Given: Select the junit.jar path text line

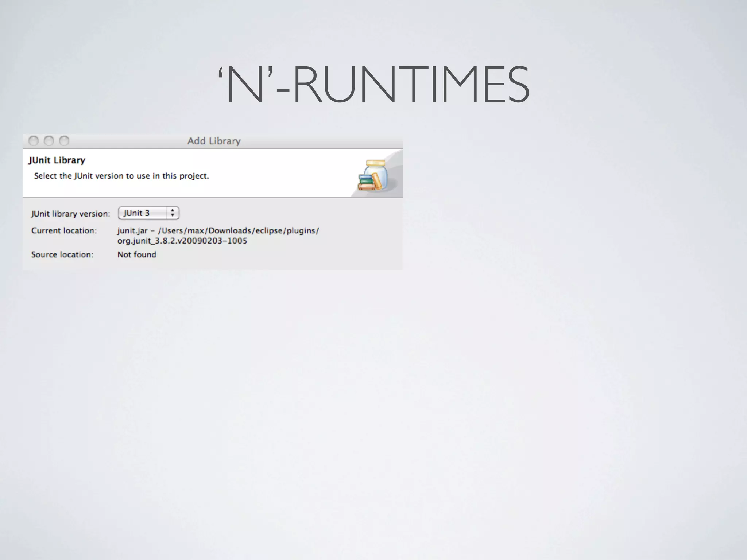Looking at the screenshot, I should pyautogui.click(x=218, y=231).
